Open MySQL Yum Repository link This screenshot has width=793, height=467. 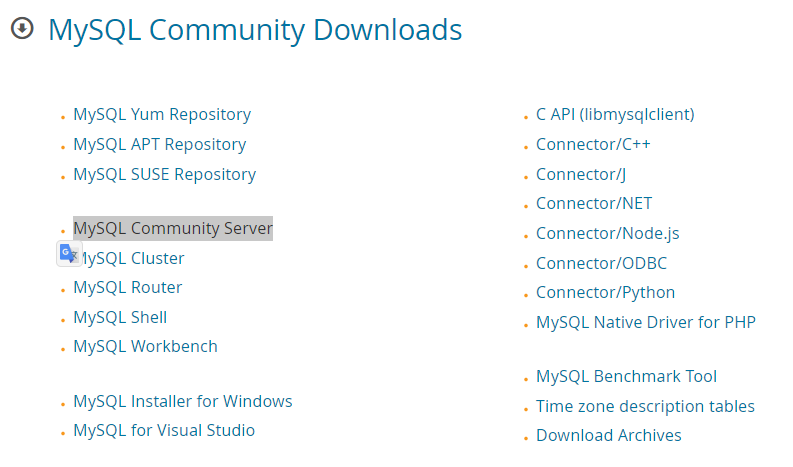[x=162, y=115]
